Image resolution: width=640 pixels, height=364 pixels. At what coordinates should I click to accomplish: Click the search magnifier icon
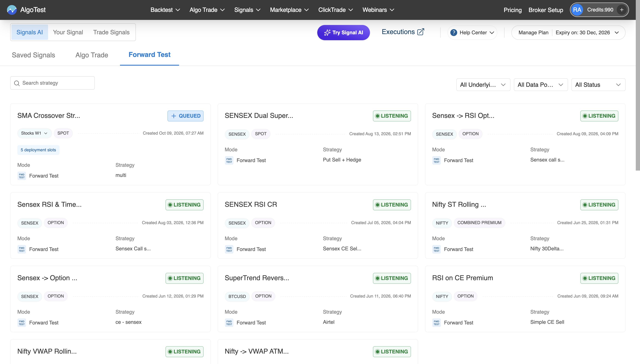click(17, 83)
